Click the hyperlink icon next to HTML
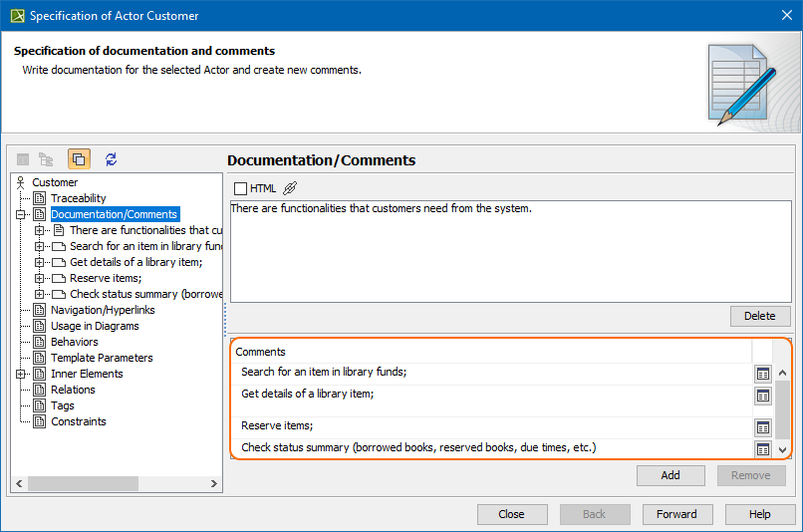Viewport: 803px width, 532px height. [x=290, y=188]
